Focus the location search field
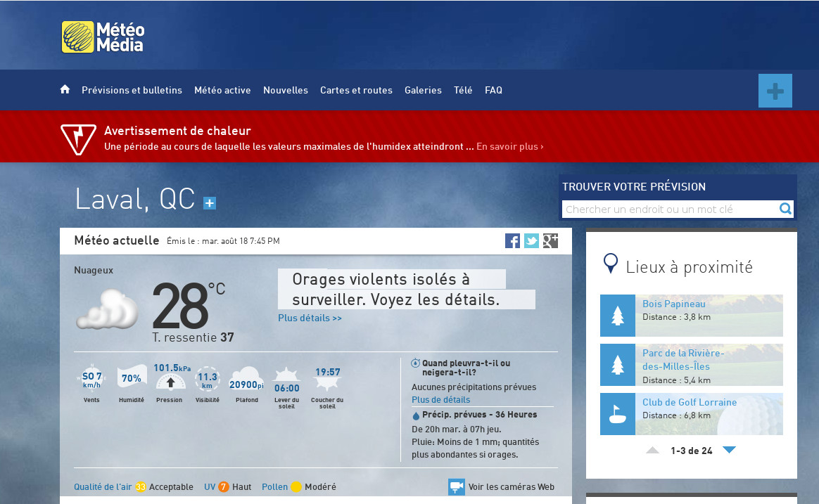819x504 pixels. click(670, 209)
